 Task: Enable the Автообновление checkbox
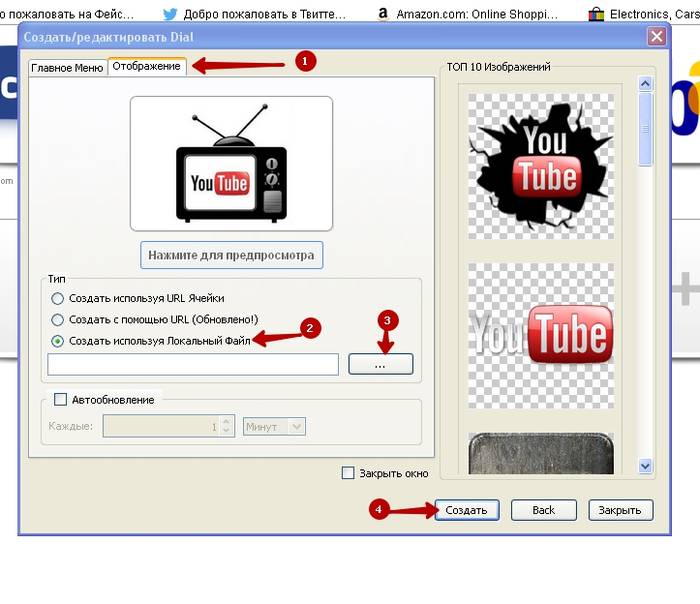(x=60, y=399)
